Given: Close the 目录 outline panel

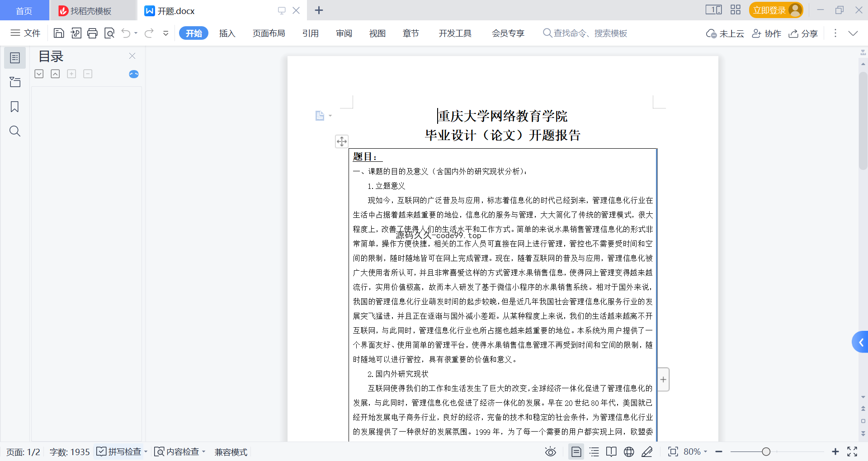Looking at the screenshot, I should 132,56.
